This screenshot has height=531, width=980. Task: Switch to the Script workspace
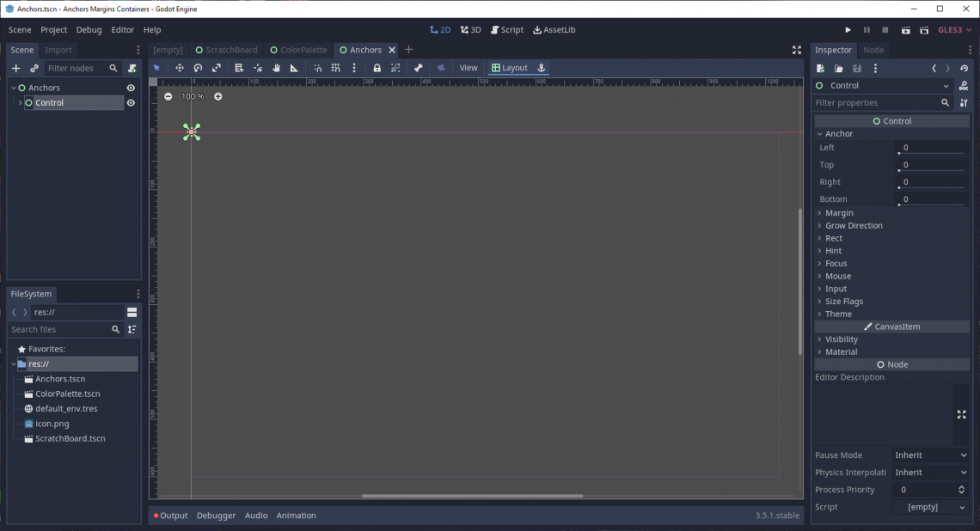(507, 29)
